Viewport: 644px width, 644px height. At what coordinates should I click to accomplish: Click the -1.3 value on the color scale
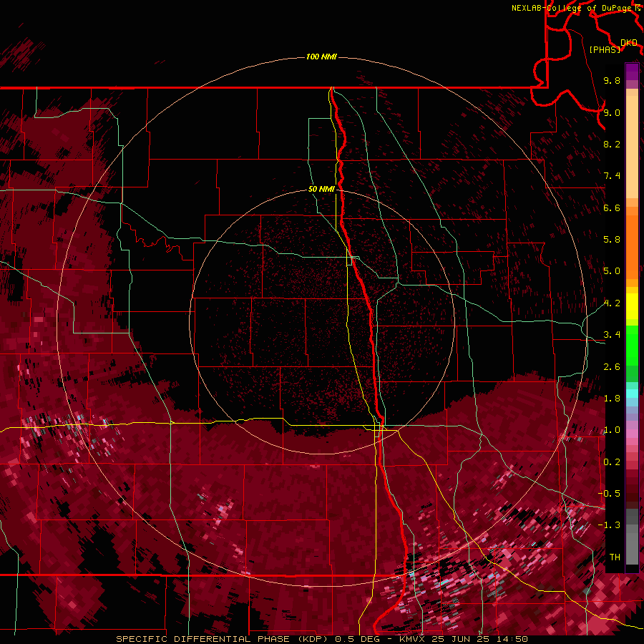pyautogui.click(x=609, y=525)
